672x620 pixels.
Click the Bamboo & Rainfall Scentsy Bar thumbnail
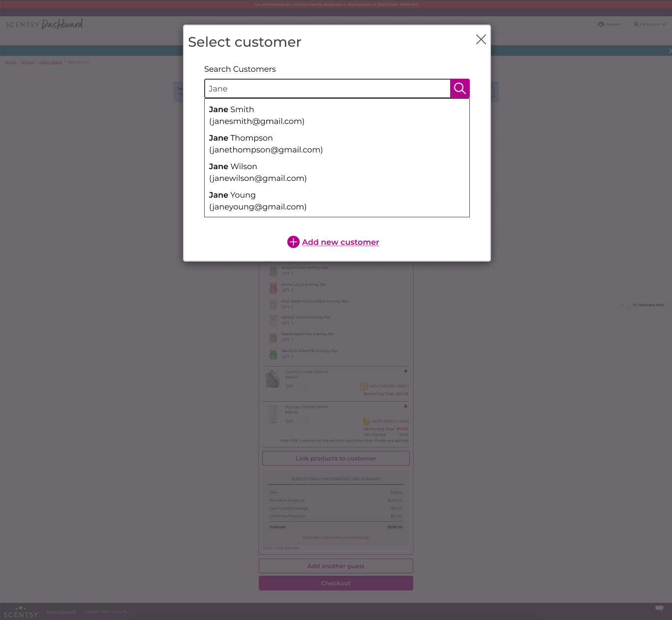[273, 354]
